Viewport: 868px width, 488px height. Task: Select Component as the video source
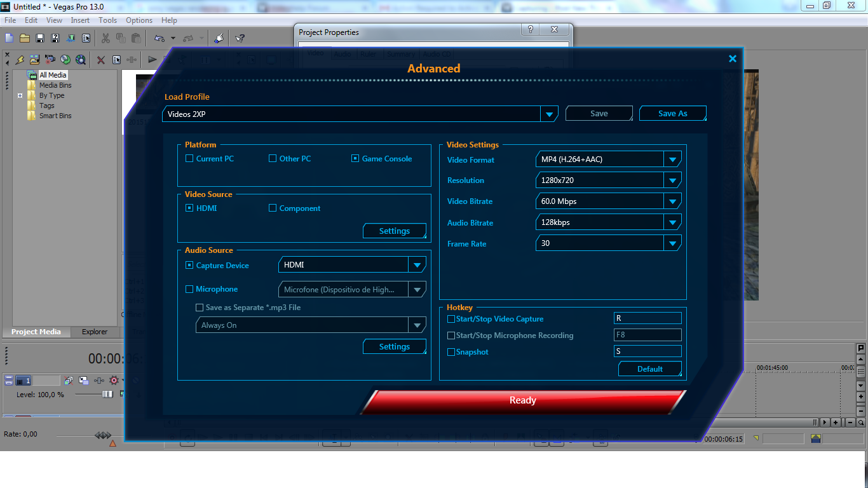[273, 208]
